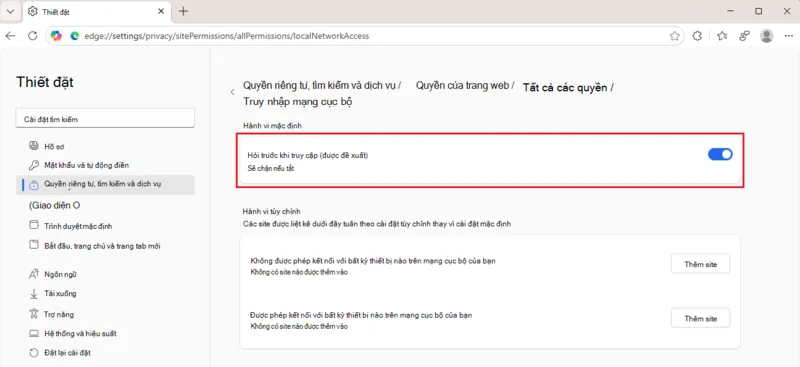Click the key icon beside Mật khẩu
Image resolution: width=800 pixels, height=367 pixels.
[34, 165]
